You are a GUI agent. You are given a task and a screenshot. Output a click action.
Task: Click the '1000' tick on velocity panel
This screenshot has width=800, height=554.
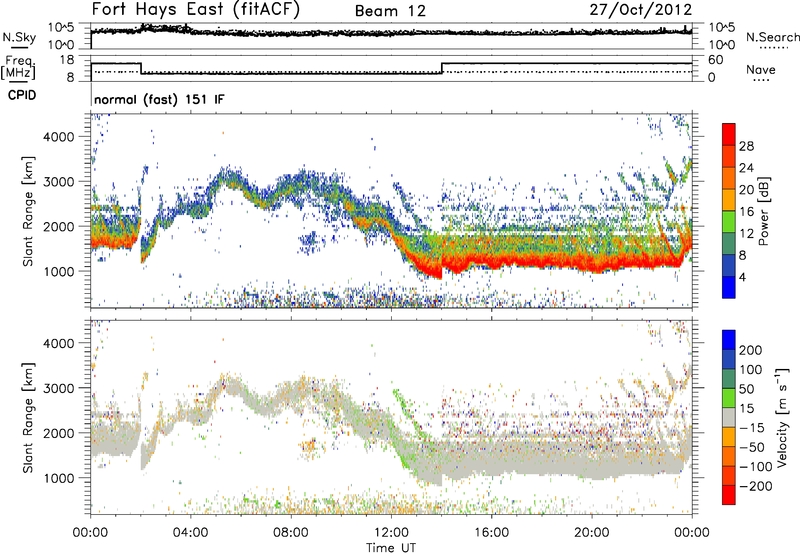click(58, 478)
